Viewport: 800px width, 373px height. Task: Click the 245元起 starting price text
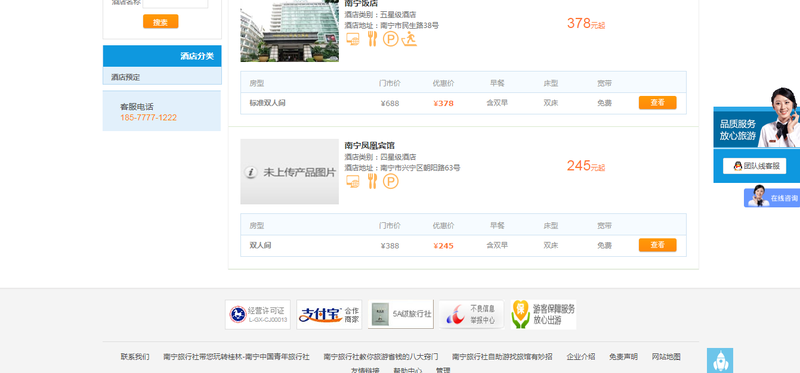coord(586,166)
